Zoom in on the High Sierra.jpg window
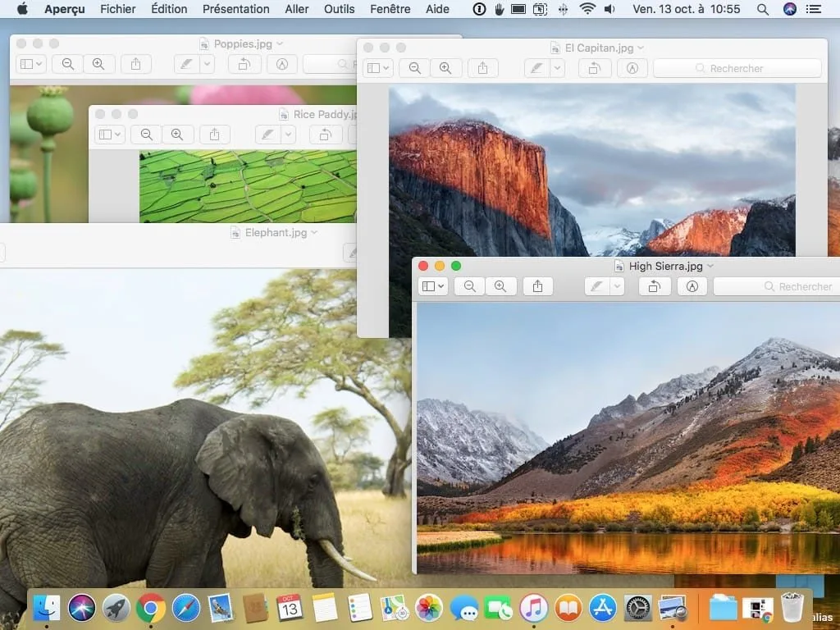 (500, 286)
